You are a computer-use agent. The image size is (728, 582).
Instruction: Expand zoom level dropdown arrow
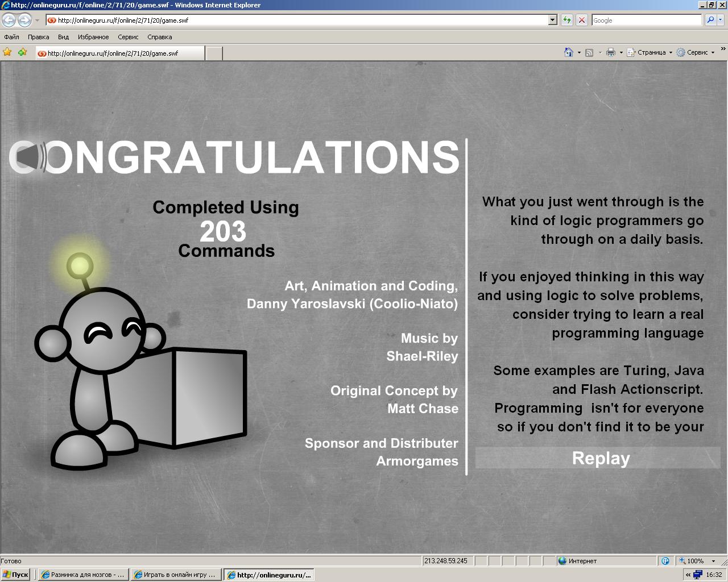click(x=713, y=561)
